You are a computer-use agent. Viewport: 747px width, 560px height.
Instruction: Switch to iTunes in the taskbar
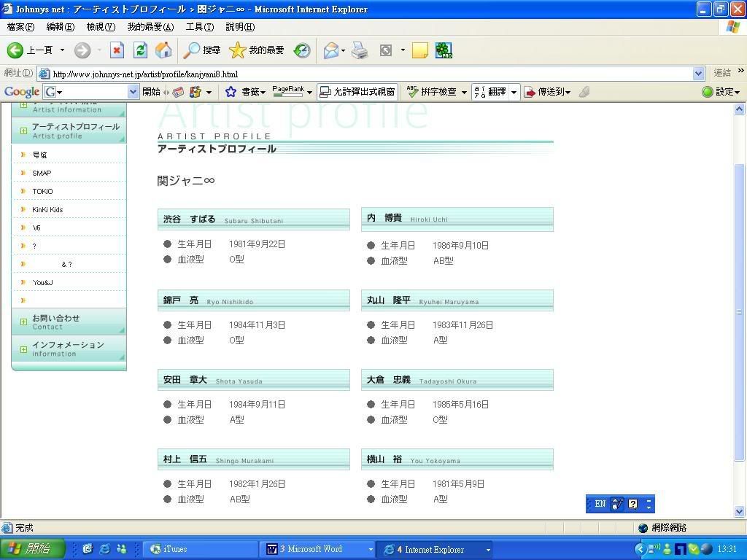[x=175, y=549]
